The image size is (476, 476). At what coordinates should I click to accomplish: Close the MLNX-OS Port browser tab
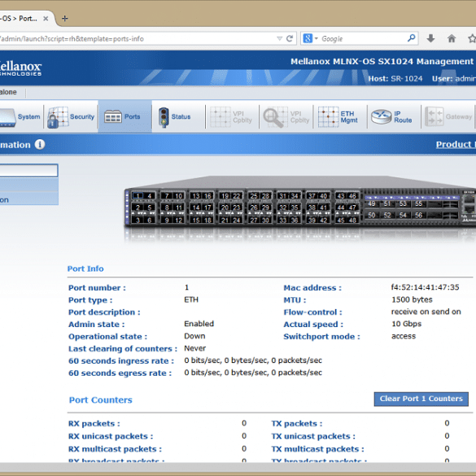pyautogui.click(x=46, y=19)
